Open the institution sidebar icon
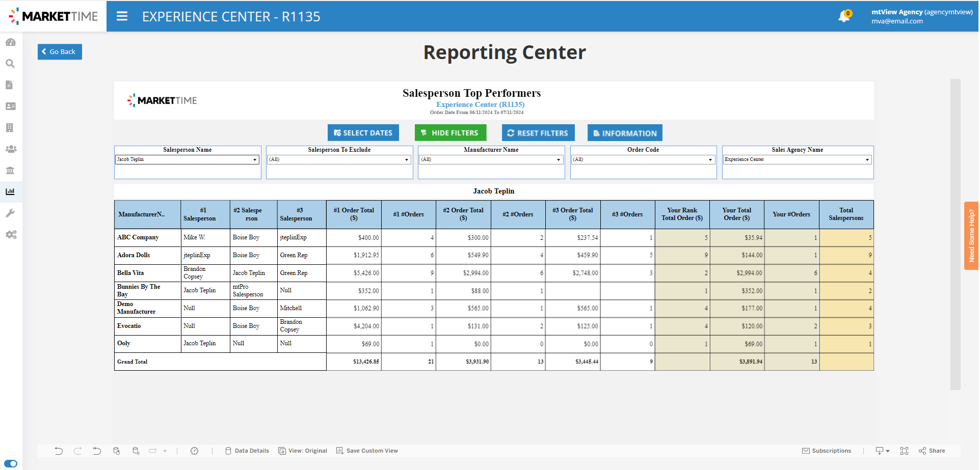The height and width of the screenshot is (470, 980). (x=10, y=171)
